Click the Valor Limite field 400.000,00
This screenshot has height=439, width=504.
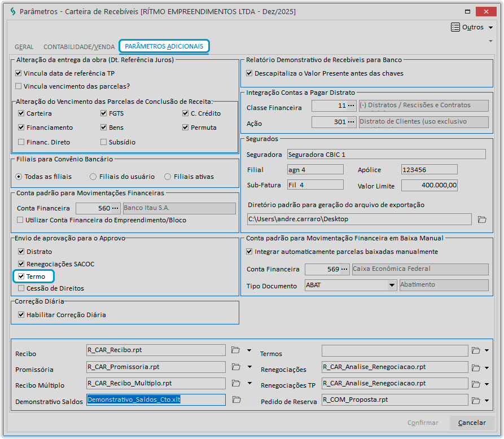(x=429, y=185)
